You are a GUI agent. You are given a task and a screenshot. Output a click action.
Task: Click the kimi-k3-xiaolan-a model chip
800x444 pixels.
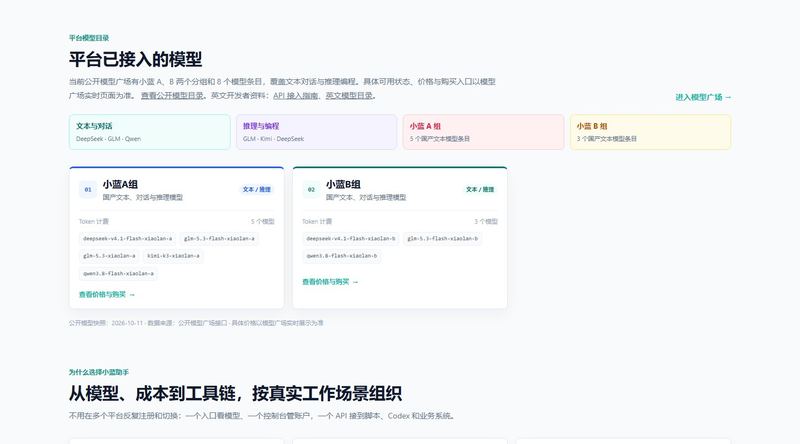click(173, 256)
